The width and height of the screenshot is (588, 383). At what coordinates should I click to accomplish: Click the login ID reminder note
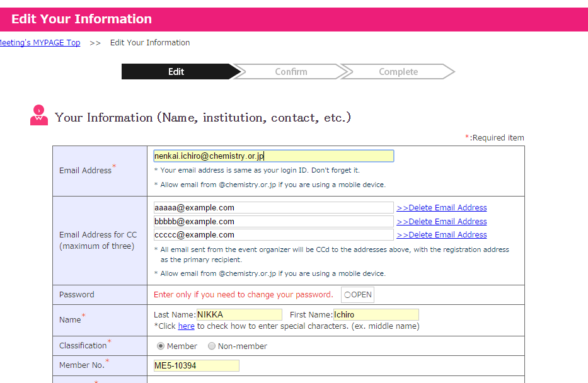[257, 170]
